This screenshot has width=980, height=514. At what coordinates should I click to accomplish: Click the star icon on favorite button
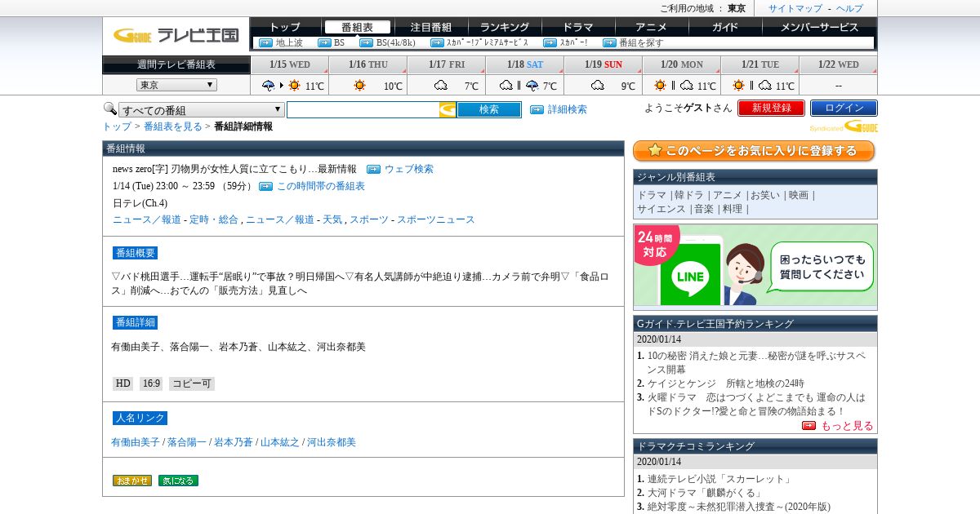pos(654,151)
